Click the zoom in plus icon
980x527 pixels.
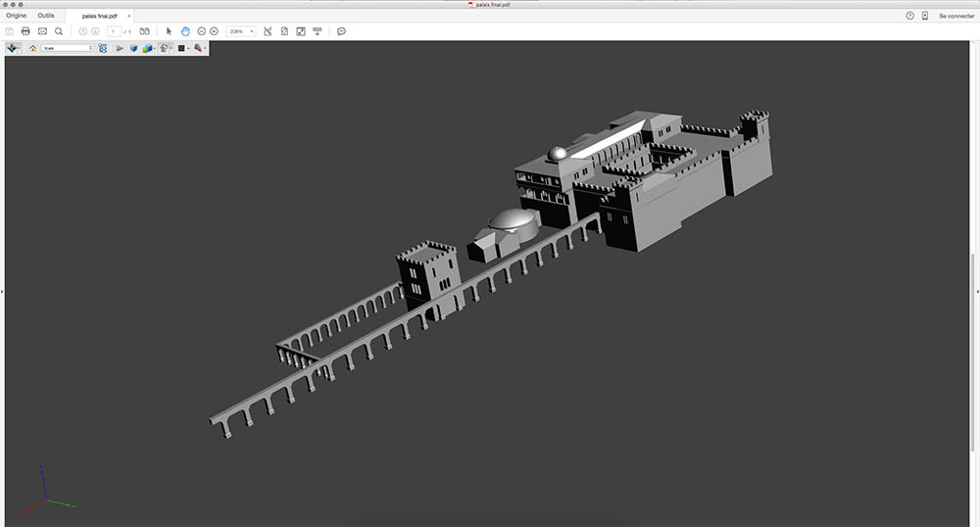(214, 31)
